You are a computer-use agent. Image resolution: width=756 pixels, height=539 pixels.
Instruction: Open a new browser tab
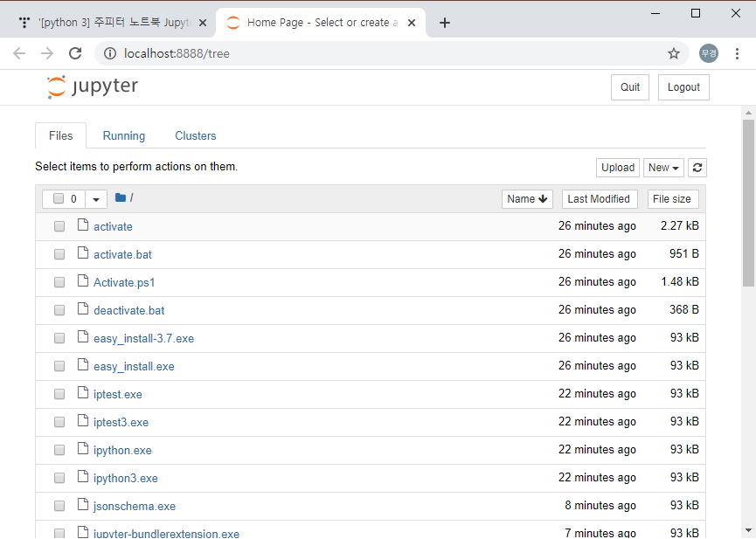click(445, 23)
